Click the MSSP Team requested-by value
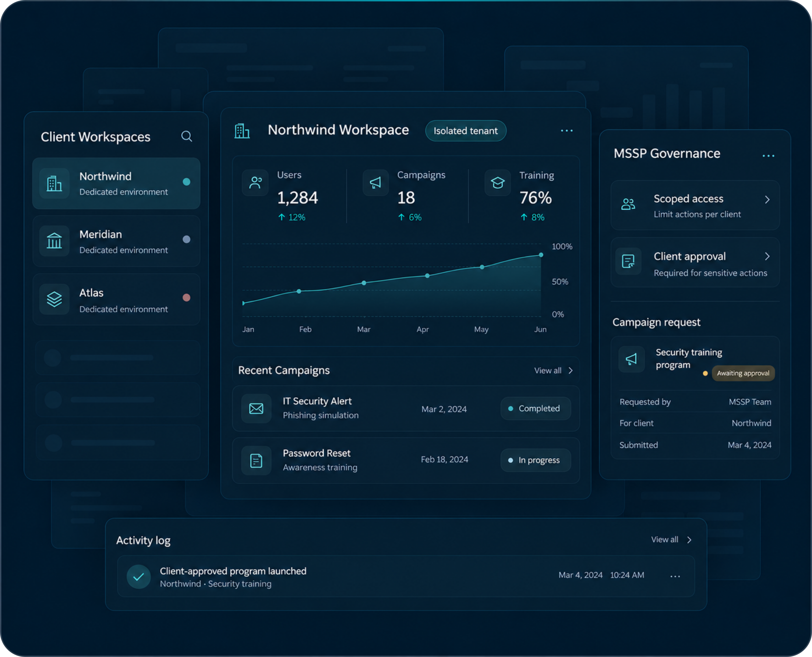 coord(750,402)
